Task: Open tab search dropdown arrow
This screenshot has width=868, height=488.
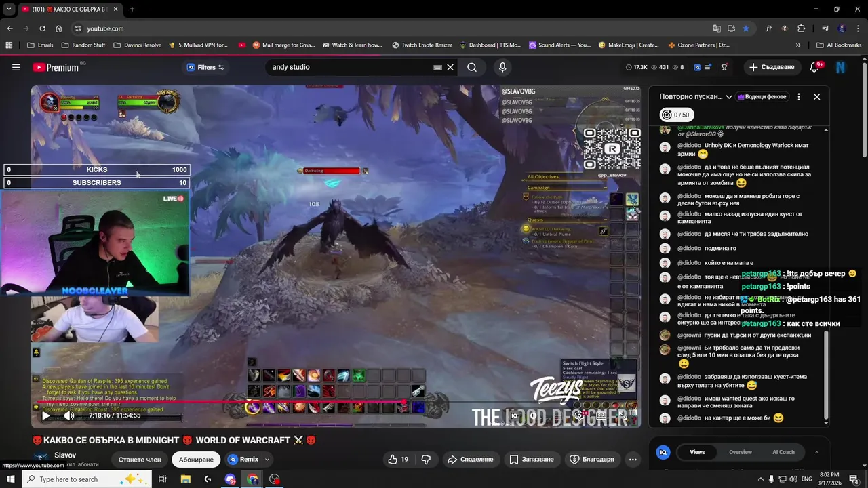Action: click(9, 9)
